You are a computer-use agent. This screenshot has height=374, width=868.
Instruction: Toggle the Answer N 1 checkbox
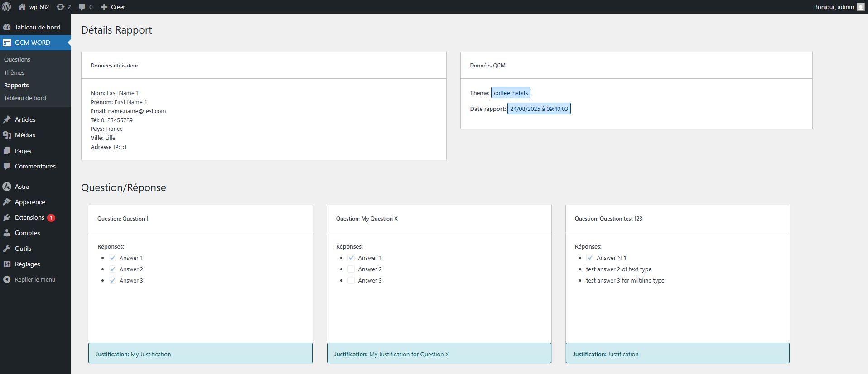[x=590, y=258]
